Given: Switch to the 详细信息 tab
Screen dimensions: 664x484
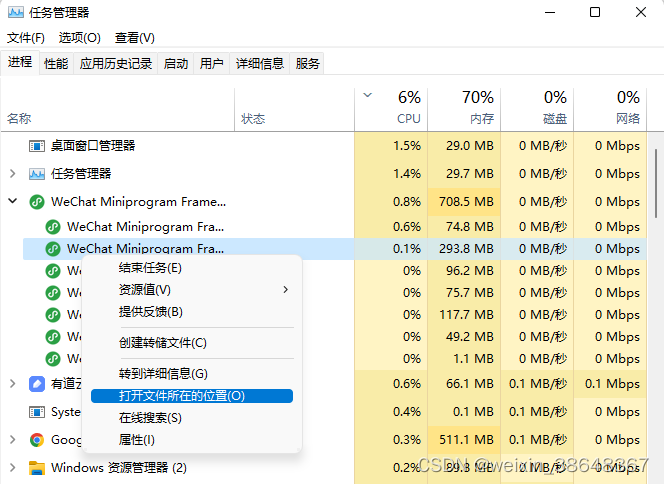Looking at the screenshot, I should (260, 64).
